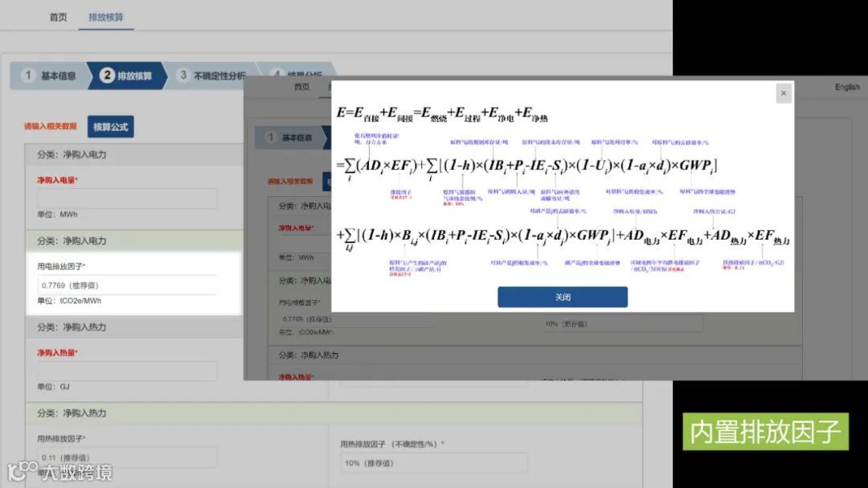
Task: Click the 核算公式 button
Action: pyautogui.click(x=111, y=127)
